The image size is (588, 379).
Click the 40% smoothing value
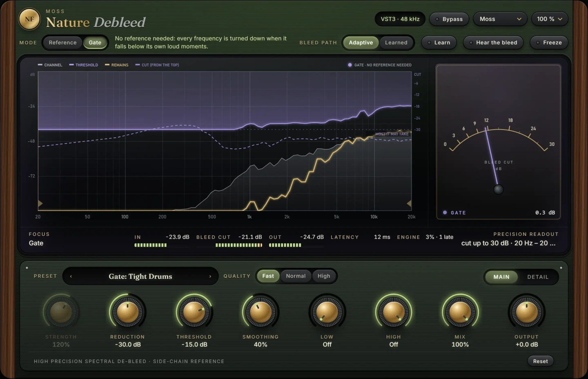pos(261,345)
